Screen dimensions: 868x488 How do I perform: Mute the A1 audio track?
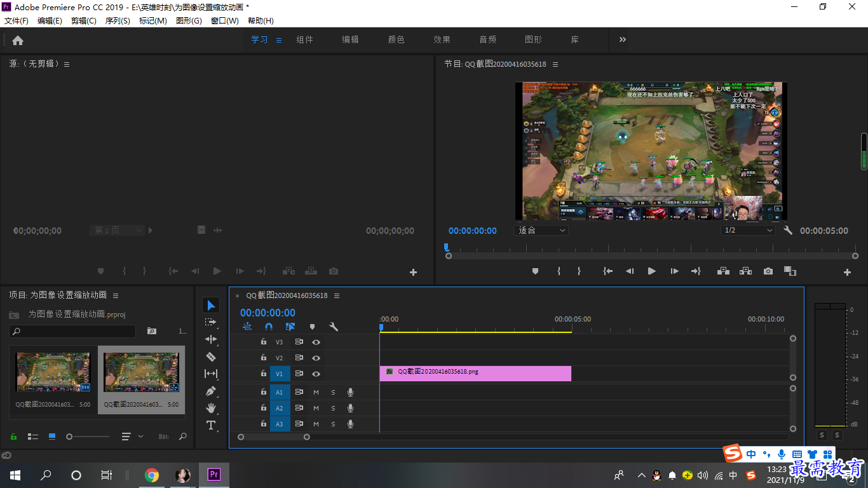tap(316, 392)
